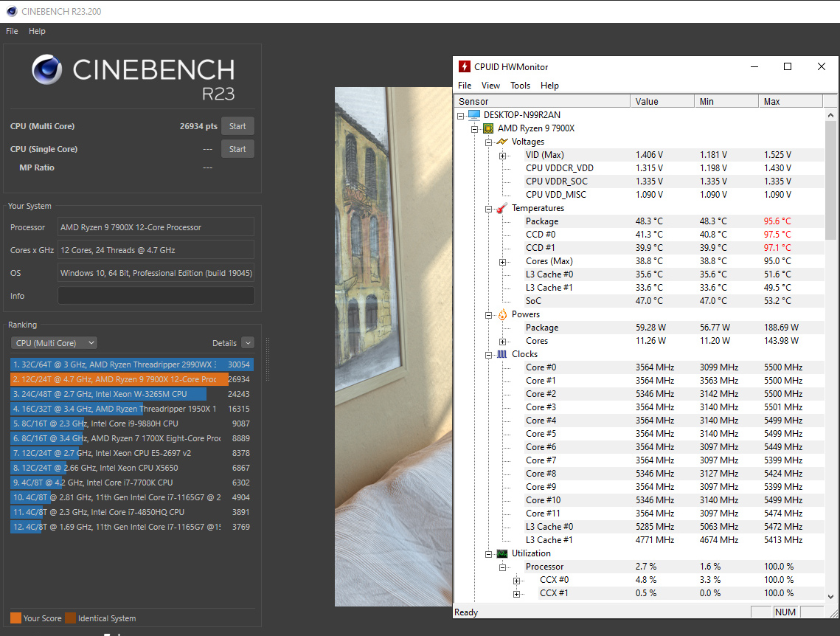Open the Tools menu in HWMonitor
The height and width of the screenshot is (636, 840).
tap(520, 86)
